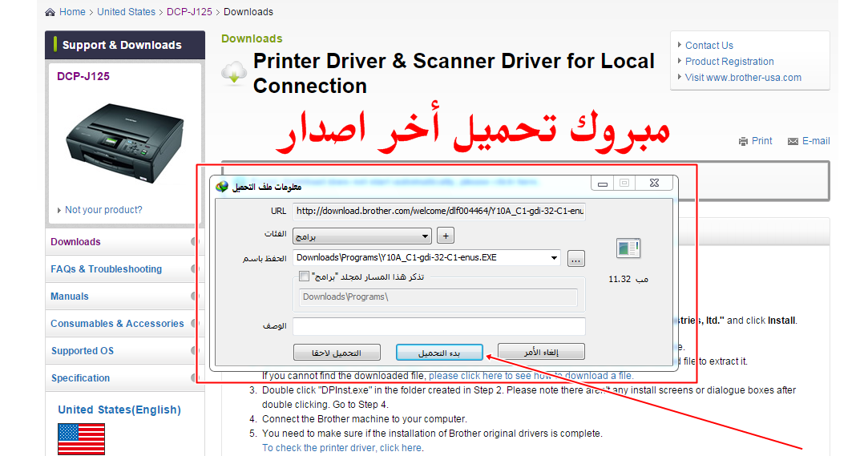The image size is (868, 456).
Task: Click the United States flag icon
Action: tap(82, 439)
